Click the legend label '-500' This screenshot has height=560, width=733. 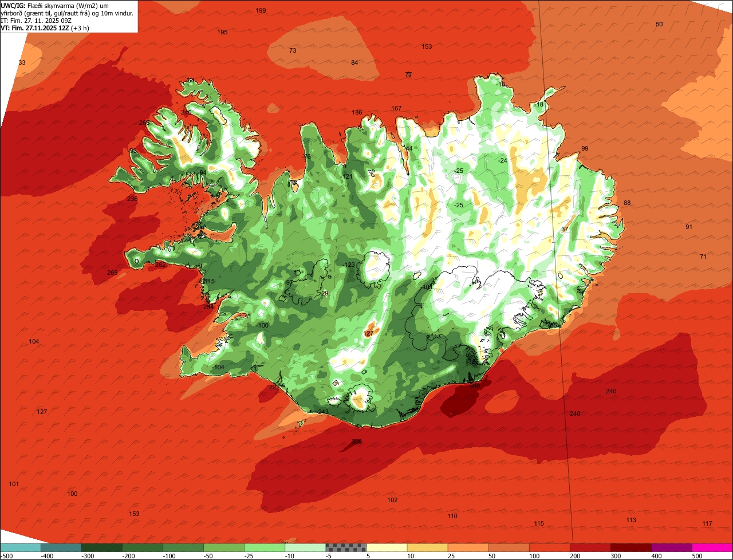7,556
